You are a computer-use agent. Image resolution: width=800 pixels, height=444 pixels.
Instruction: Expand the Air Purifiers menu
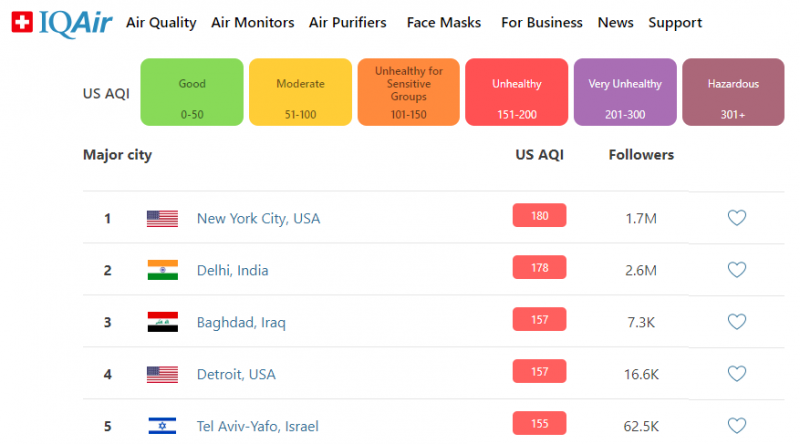click(x=347, y=22)
